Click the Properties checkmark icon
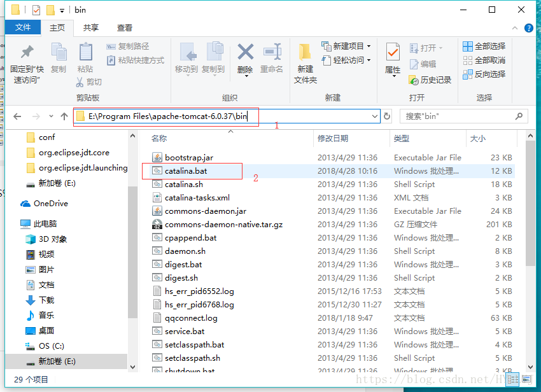 (393, 52)
